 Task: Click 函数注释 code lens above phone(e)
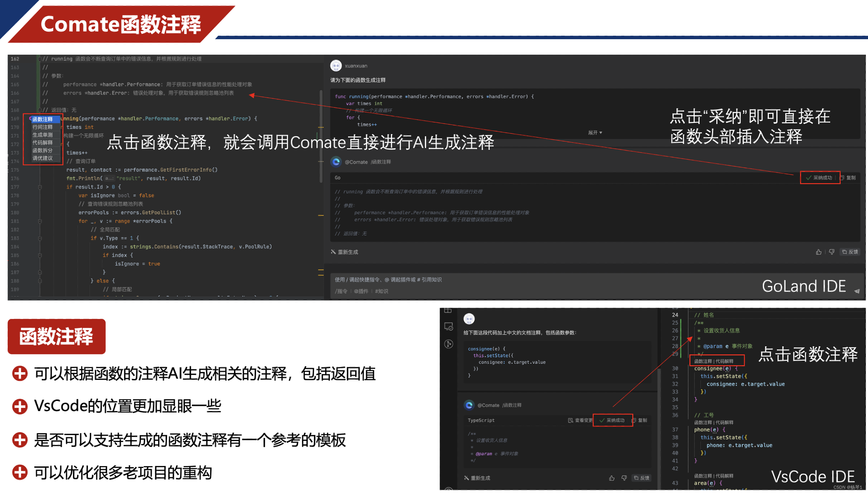(703, 422)
